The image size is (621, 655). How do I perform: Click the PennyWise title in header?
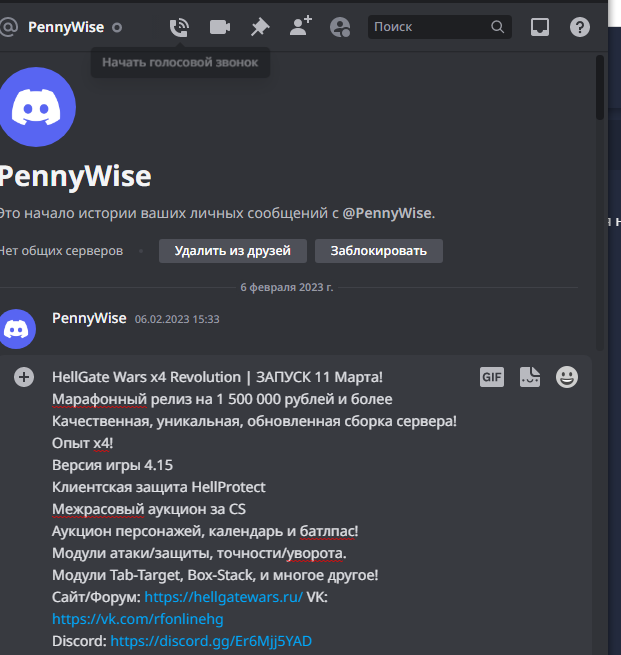[x=66, y=27]
